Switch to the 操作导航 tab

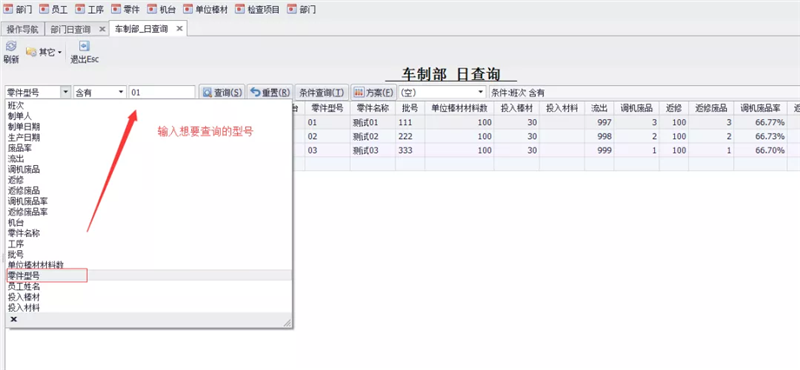[x=22, y=29]
